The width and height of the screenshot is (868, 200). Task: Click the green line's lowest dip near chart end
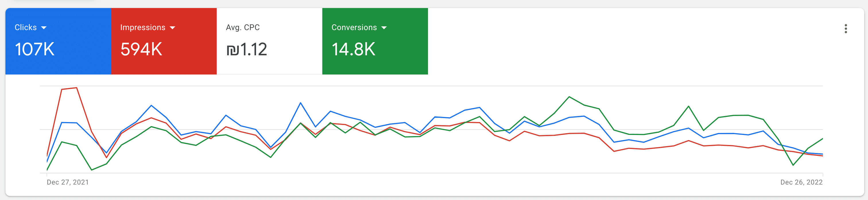[793, 165]
